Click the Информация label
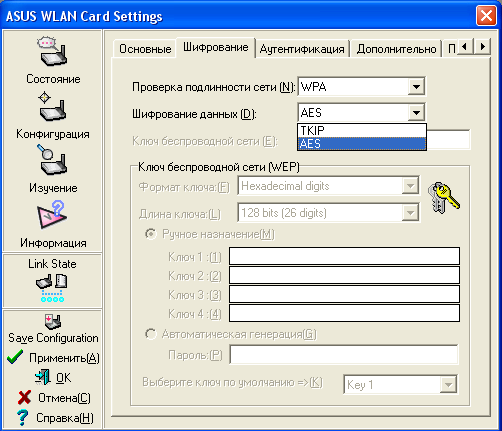This screenshot has width=502, height=431. tap(53, 243)
